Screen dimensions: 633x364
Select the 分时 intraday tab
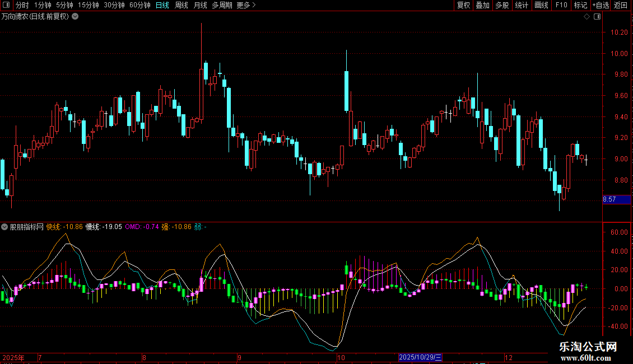tap(22, 5)
